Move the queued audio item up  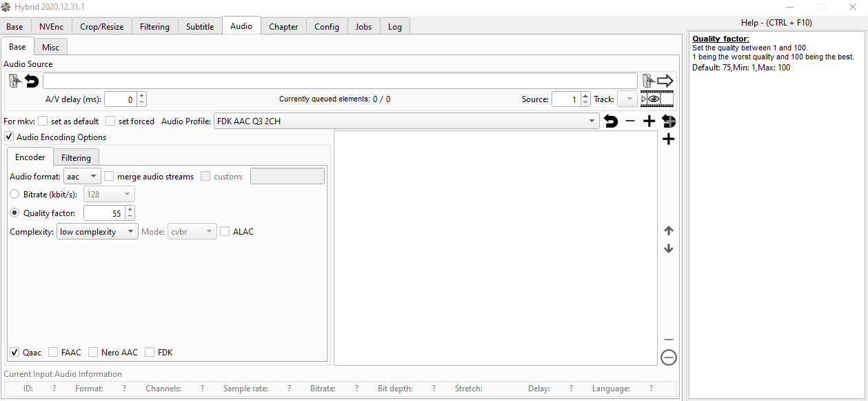click(668, 231)
